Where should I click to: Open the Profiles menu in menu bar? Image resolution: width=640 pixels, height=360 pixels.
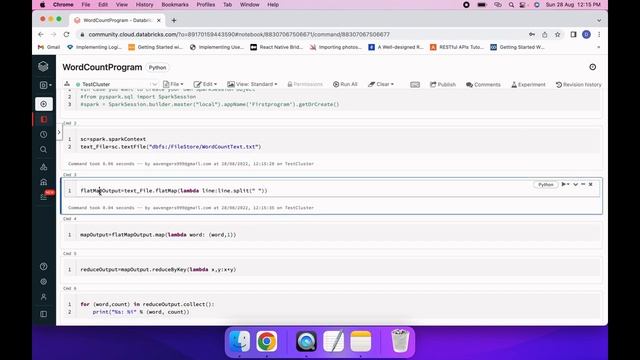[206, 4]
